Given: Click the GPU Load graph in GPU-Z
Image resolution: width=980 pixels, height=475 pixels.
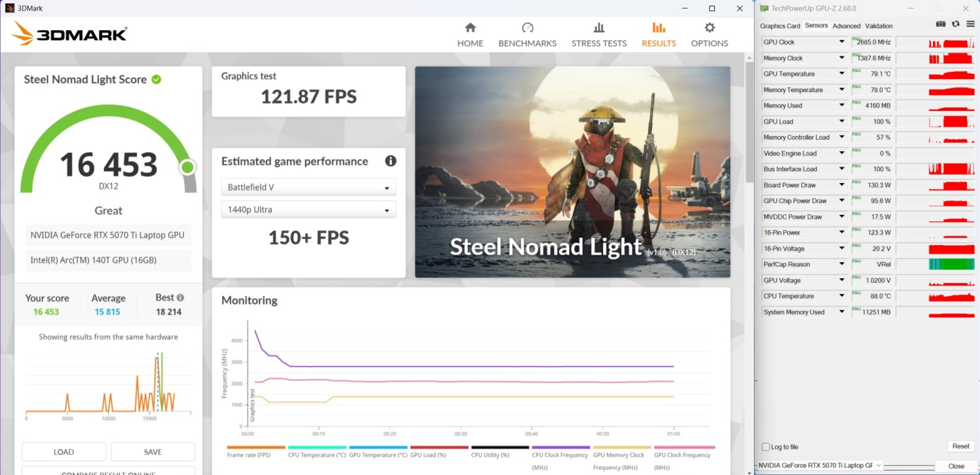Looking at the screenshot, I should click(x=936, y=122).
